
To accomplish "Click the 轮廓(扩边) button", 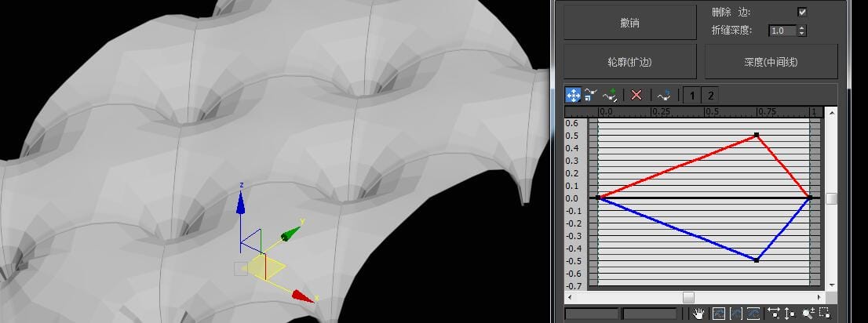I will point(629,61).
